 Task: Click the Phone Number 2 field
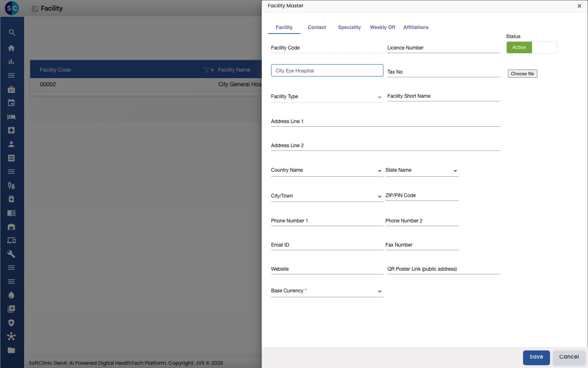pyautogui.click(x=422, y=221)
